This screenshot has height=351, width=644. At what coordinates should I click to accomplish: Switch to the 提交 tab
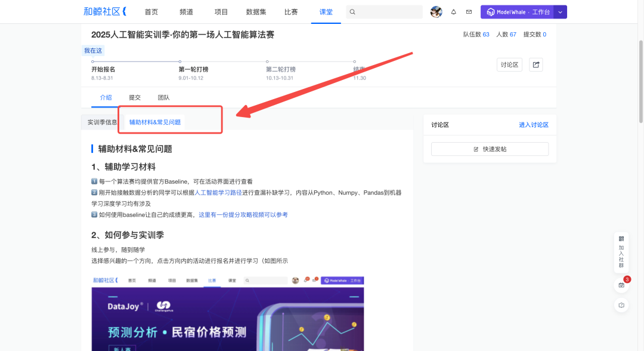pyautogui.click(x=134, y=97)
